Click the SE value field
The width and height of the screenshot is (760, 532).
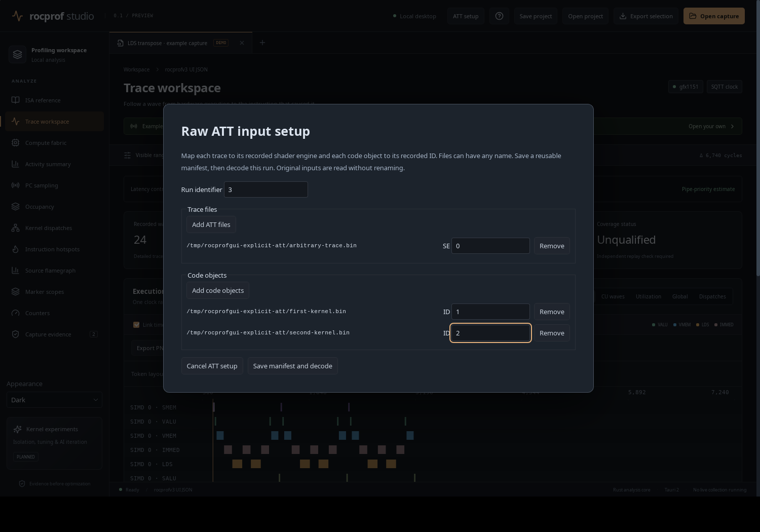[490, 246]
